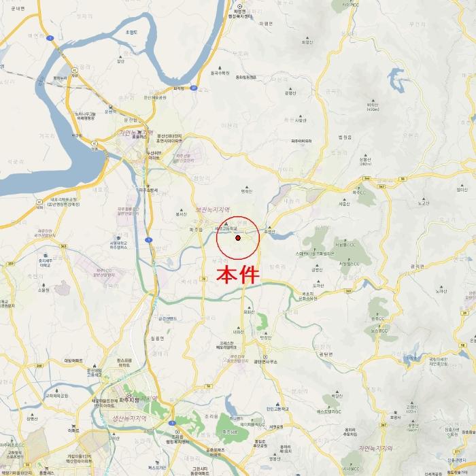Click the red 本件 label

(x=238, y=275)
